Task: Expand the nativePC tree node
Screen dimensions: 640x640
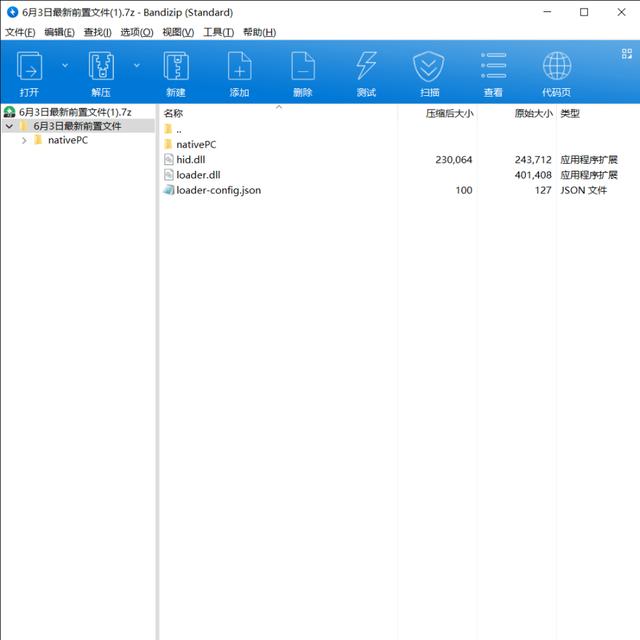Action: tap(24, 141)
